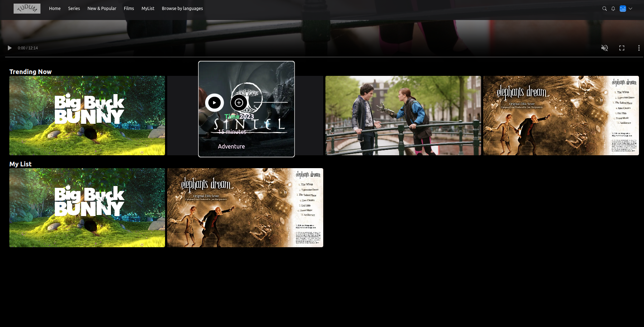The height and width of the screenshot is (327, 644).
Task: Open MyList in navigation bar
Action: pos(148,9)
